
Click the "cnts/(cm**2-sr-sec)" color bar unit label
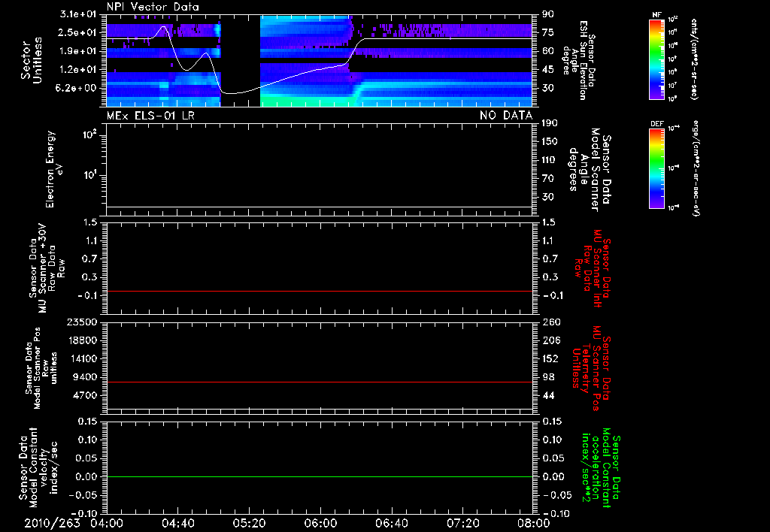[694, 59]
